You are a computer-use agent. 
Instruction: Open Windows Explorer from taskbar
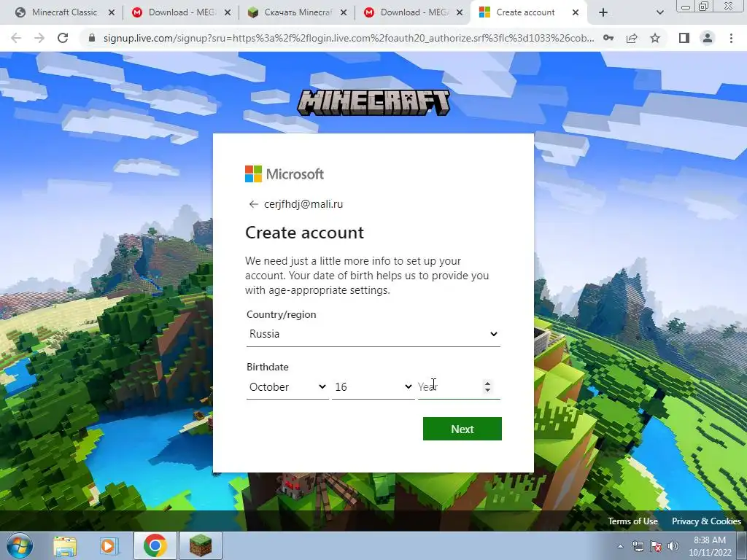65,545
